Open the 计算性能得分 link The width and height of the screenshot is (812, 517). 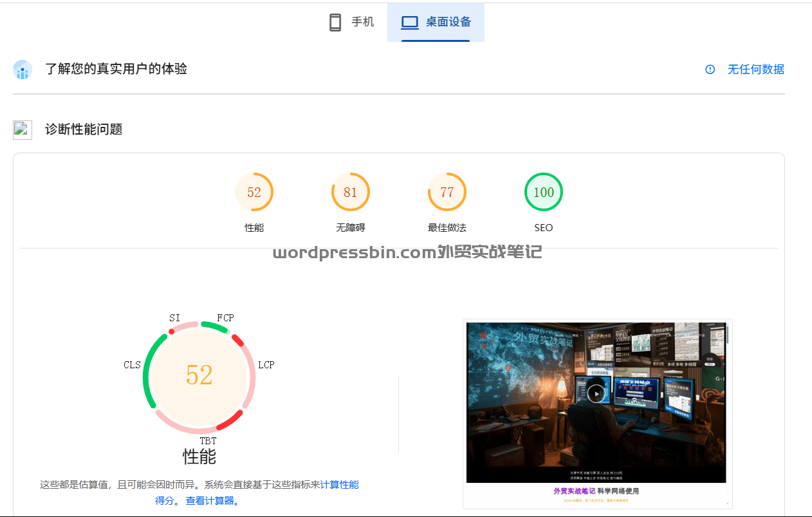tap(339, 485)
